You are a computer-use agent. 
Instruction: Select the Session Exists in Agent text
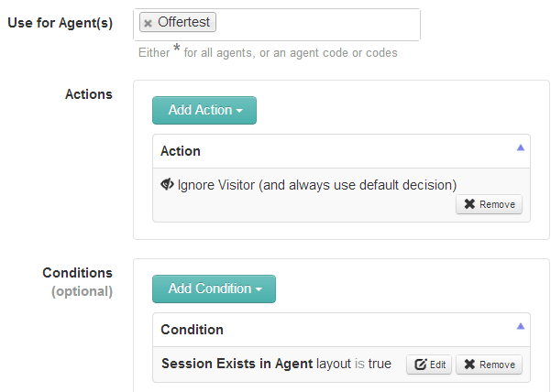pyautogui.click(x=237, y=364)
